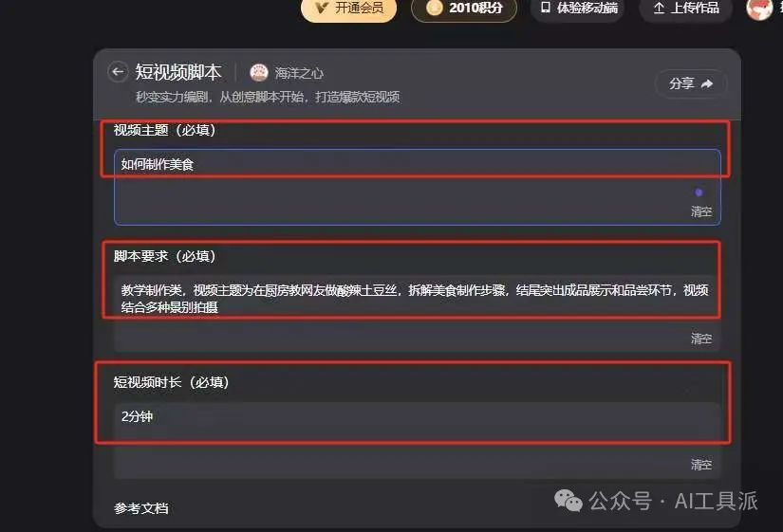Click the 短视频时长 field showing 2分钟
Screen dimensions: 783x532
tap(418, 440)
